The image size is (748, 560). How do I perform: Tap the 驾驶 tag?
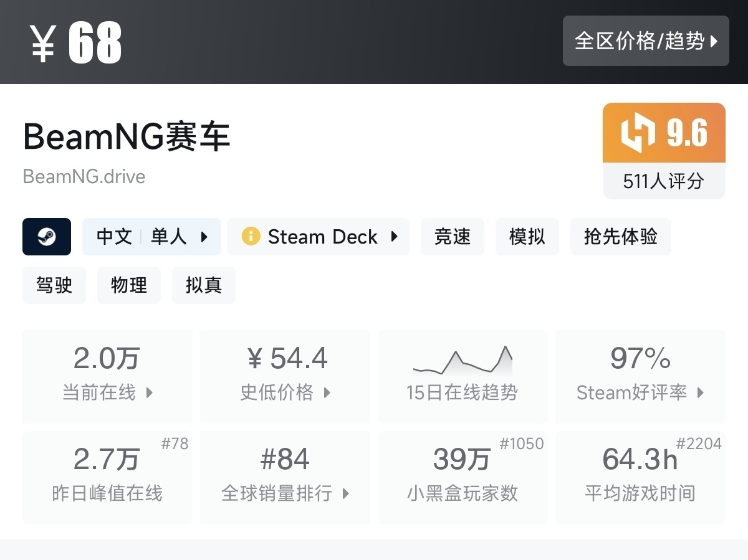(x=54, y=285)
